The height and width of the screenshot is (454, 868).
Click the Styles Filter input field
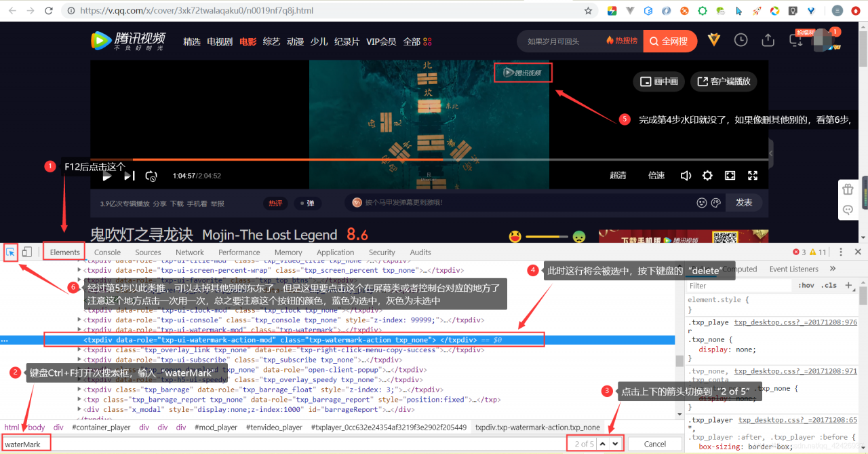coord(739,286)
